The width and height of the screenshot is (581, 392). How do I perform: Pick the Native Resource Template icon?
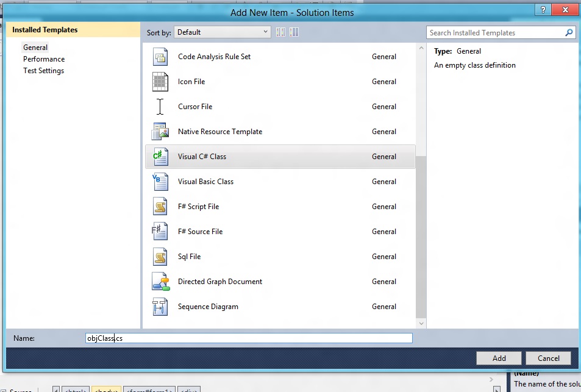pyautogui.click(x=160, y=132)
